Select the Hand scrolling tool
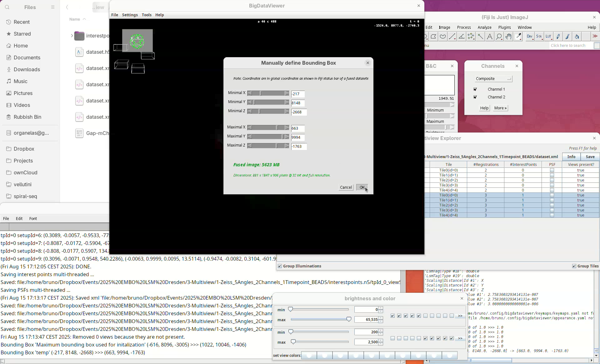 pyautogui.click(x=508, y=37)
